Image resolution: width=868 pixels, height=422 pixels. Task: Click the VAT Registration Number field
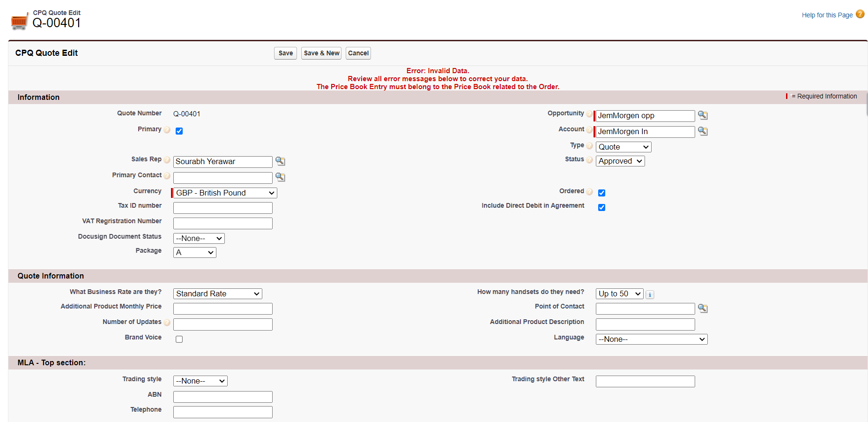coord(223,223)
